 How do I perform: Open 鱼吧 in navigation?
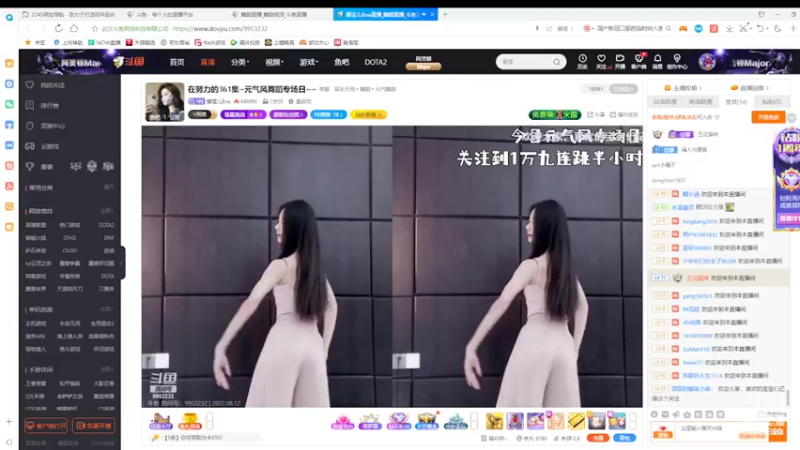pos(341,62)
